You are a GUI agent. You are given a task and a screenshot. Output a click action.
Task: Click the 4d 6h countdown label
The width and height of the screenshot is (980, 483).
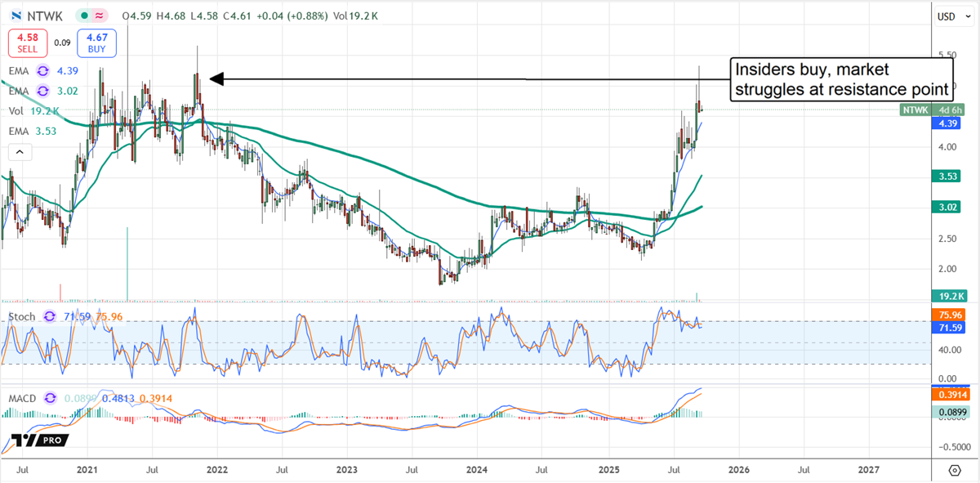point(947,110)
